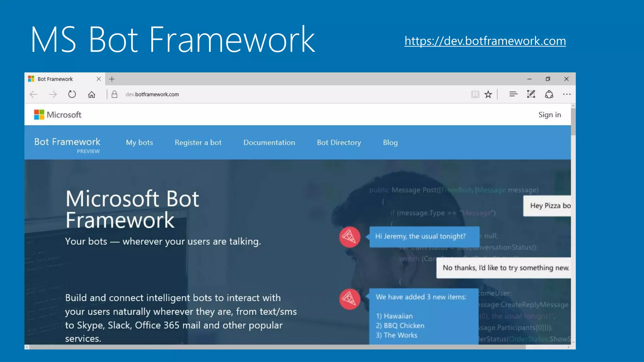The height and width of the screenshot is (362, 644).
Task: Open the share icon in toolbar
Action: (549, 94)
